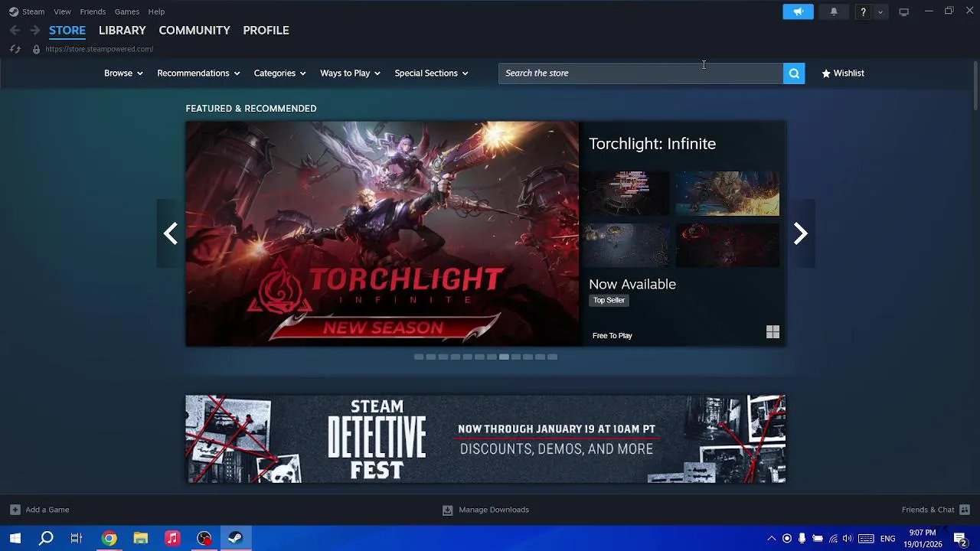
Task: View second Torchlight screenshot thumbnail
Action: coord(727,194)
